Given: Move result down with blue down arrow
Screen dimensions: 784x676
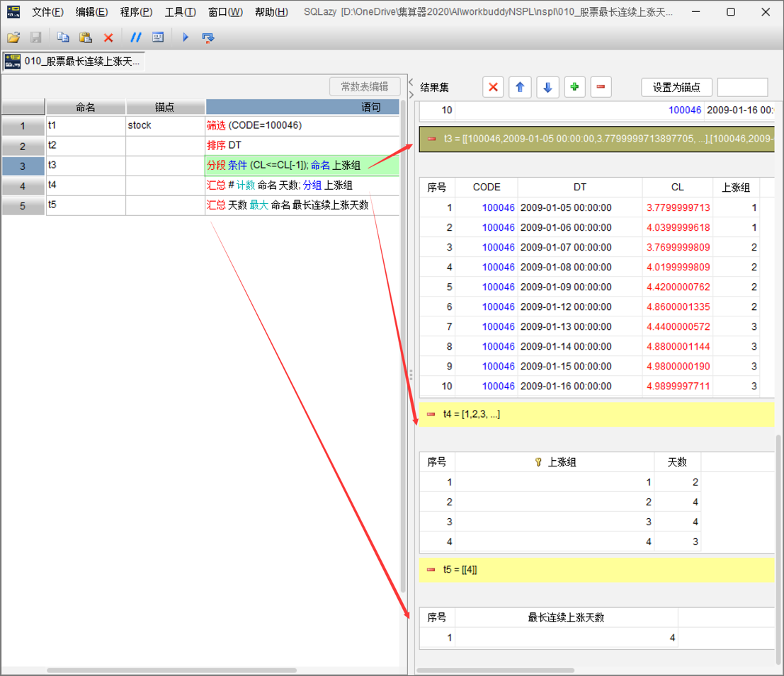Looking at the screenshot, I should pyautogui.click(x=547, y=88).
